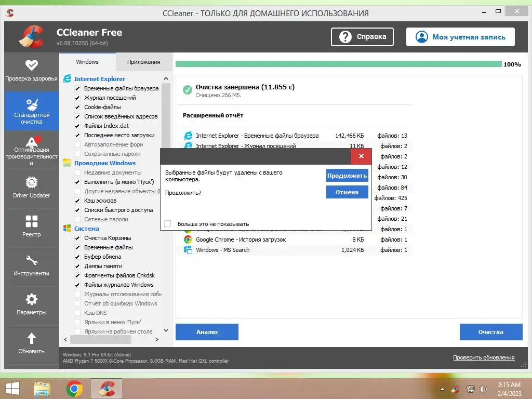Image resolution: width=532 pixels, height=399 pixels.
Task: Click Отмена button in dialog
Action: coord(347,192)
